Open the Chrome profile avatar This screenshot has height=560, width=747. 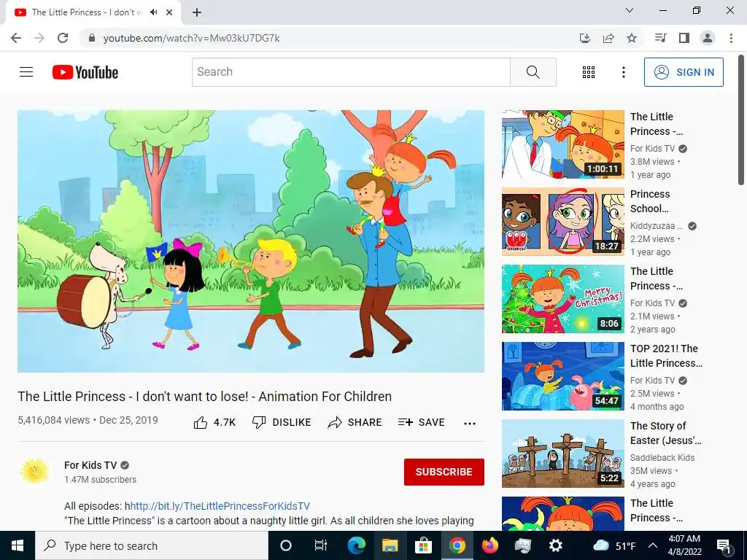tap(708, 38)
